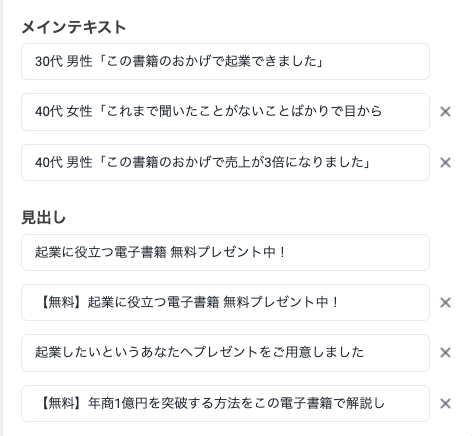Remove the 【無料】年商1億円 headline entry
The width and height of the screenshot is (472, 436).
pyautogui.click(x=445, y=404)
